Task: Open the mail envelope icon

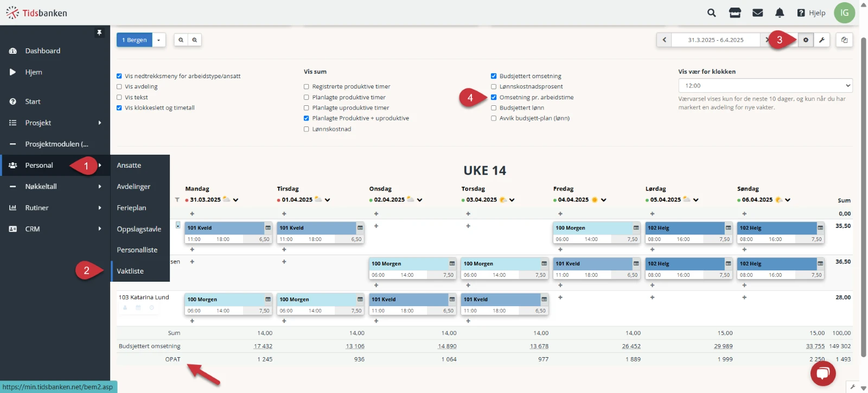Action: tap(758, 13)
